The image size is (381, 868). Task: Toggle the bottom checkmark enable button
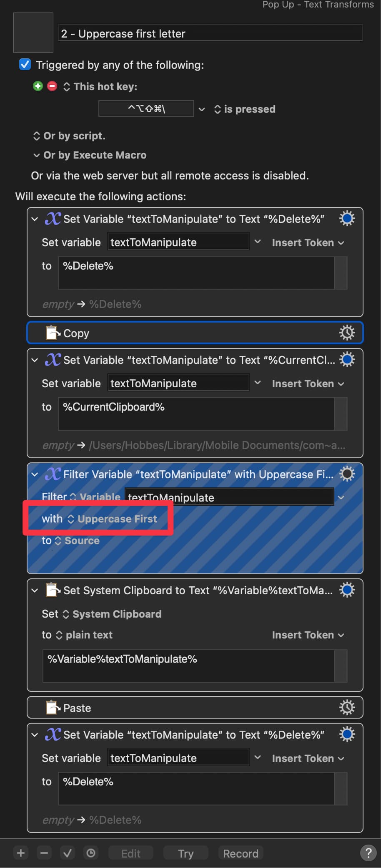(x=67, y=853)
